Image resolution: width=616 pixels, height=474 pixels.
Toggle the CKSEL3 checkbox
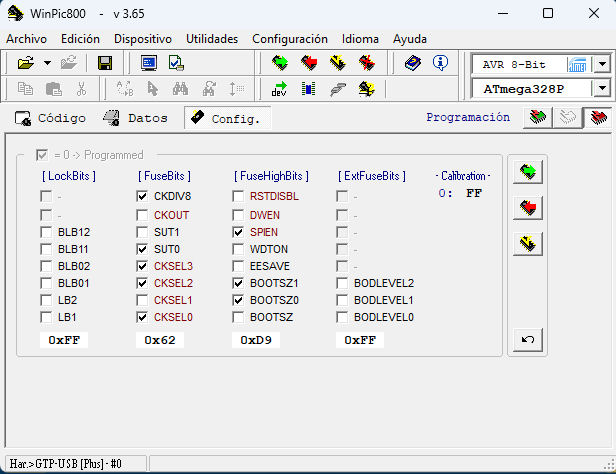[142, 266]
